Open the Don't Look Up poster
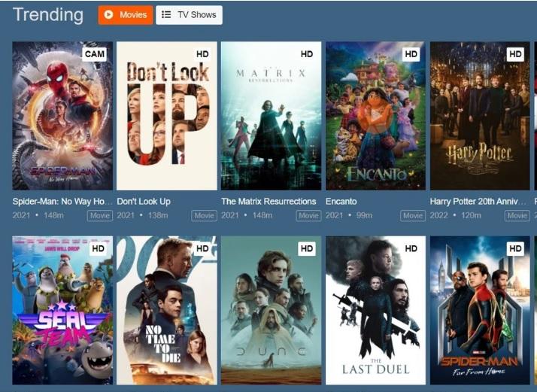This screenshot has width=537, height=392. point(167,116)
